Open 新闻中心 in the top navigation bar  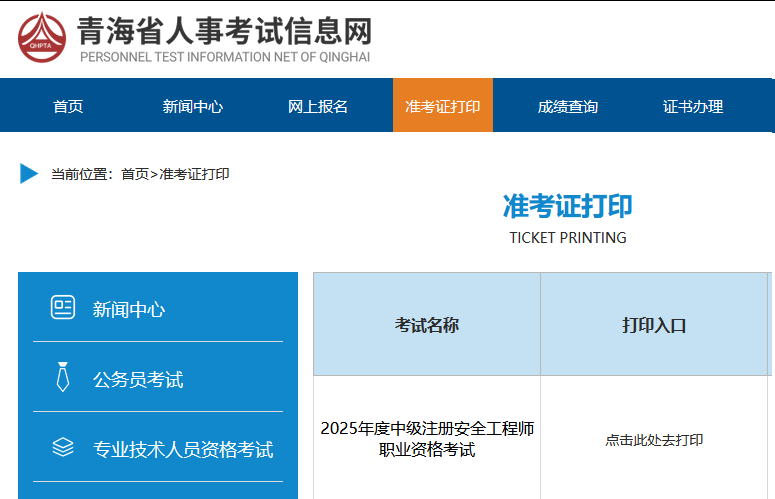coord(192,106)
